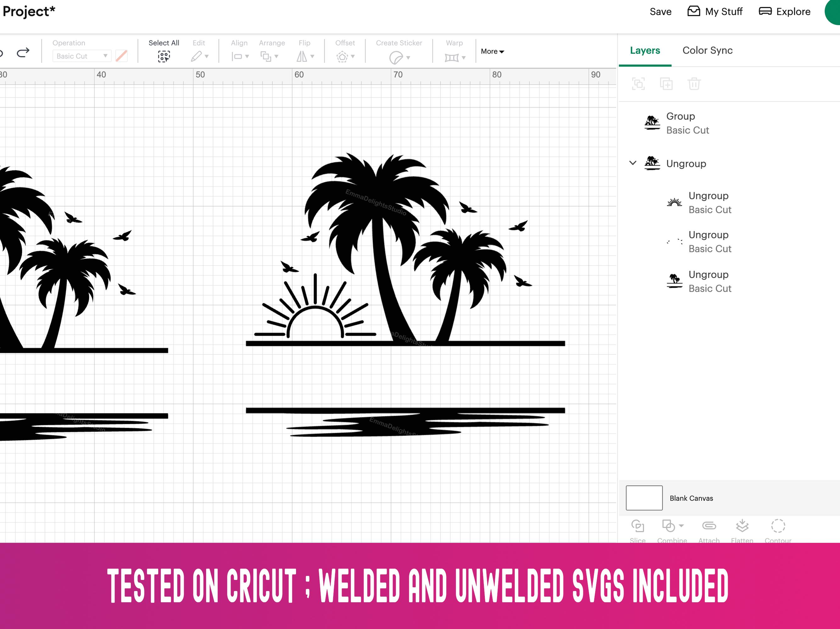Open the Warp tool
This screenshot has height=629, width=840.
coord(455,58)
